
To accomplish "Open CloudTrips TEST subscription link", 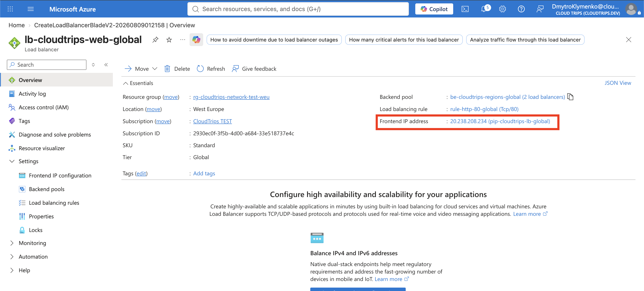I will click(213, 121).
